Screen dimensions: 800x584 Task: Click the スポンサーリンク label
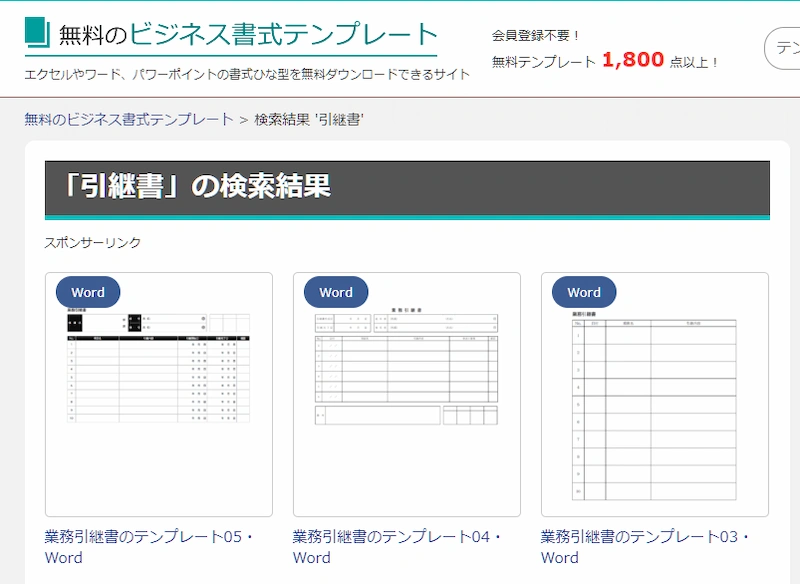coord(93,243)
